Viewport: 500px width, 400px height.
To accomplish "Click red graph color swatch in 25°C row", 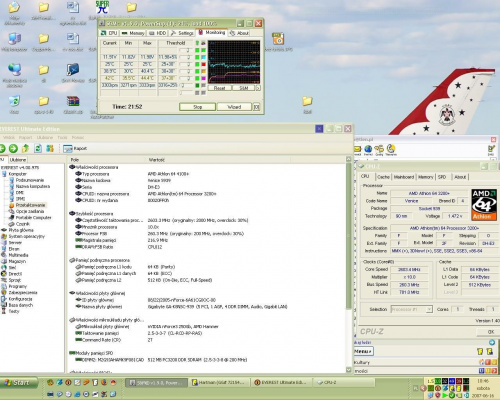I will pyautogui.click(x=203, y=64).
